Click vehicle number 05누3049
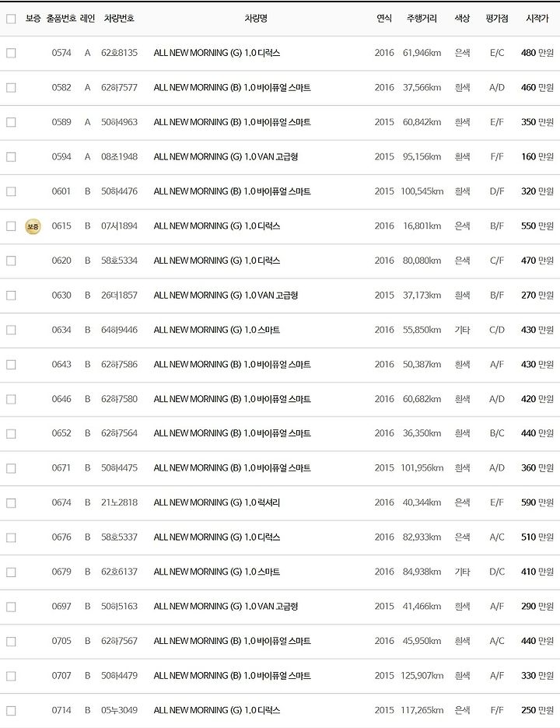The width and height of the screenshot is (560, 728). [119, 710]
